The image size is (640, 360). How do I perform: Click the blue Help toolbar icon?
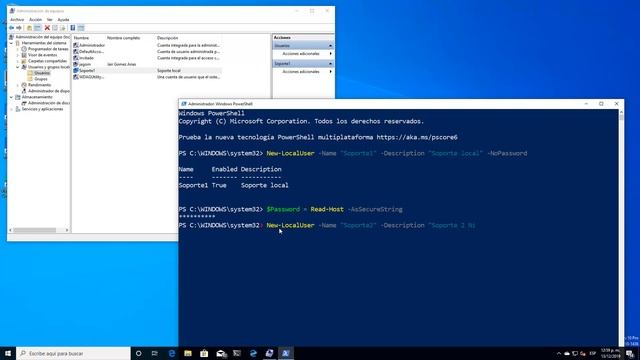[73, 28]
